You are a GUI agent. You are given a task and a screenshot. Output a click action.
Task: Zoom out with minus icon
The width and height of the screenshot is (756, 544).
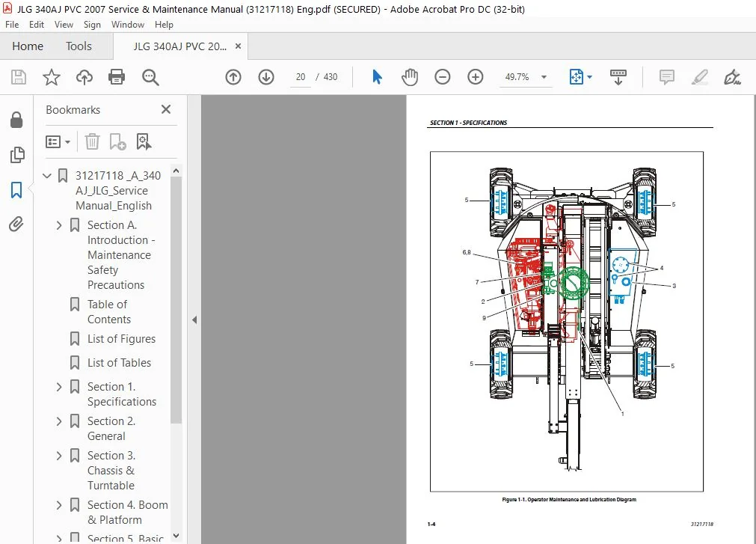[442, 77]
